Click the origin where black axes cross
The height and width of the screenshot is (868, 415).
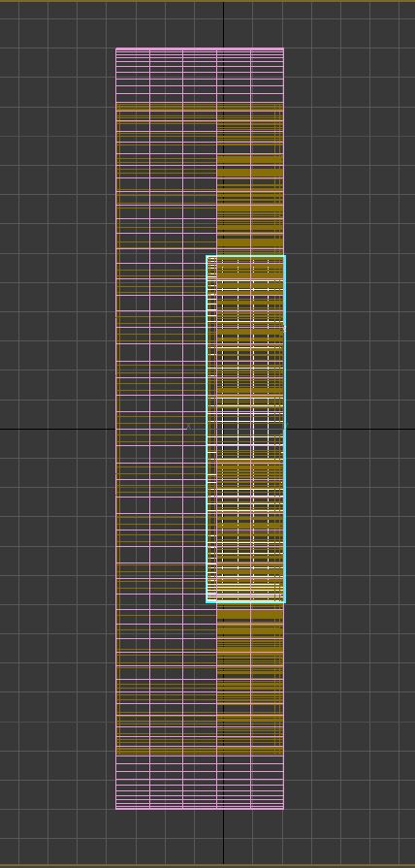tap(224, 429)
